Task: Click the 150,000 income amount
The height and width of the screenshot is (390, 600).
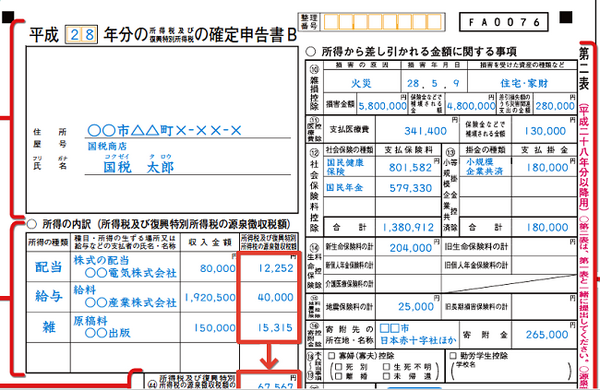Action: click(x=215, y=328)
